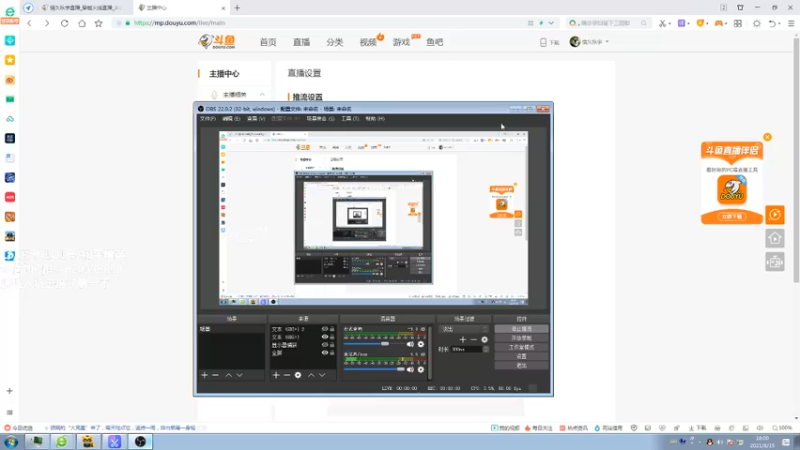Remove selected source with minus icon
This screenshot has height=450, width=800.
(287, 375)
